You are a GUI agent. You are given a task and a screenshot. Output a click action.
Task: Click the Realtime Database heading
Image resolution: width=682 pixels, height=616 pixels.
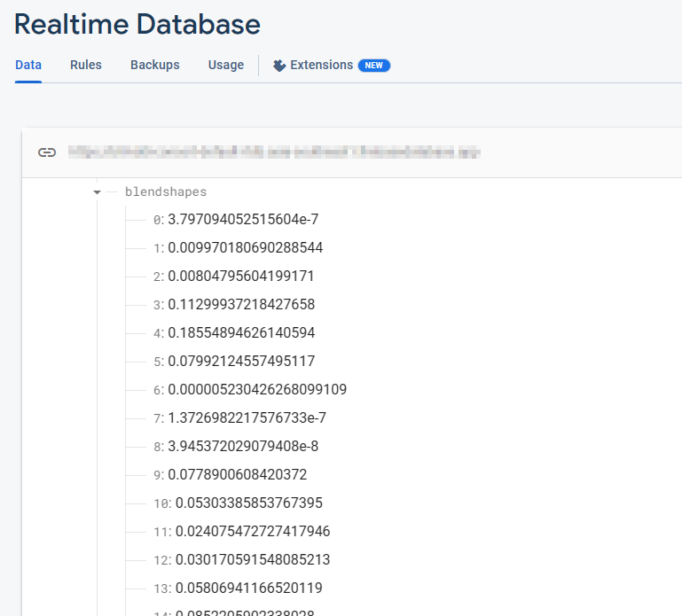[137, 24]
